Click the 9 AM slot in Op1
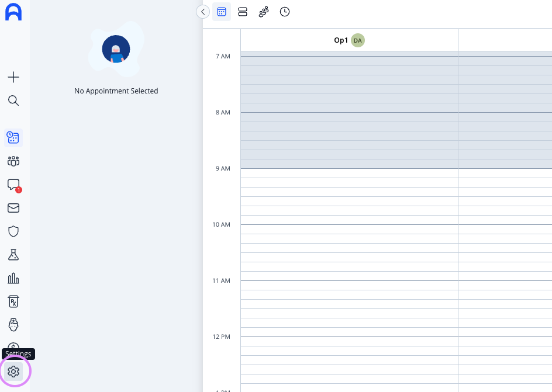The width and height of the screenshot is (552, 392). pos(349,173)
